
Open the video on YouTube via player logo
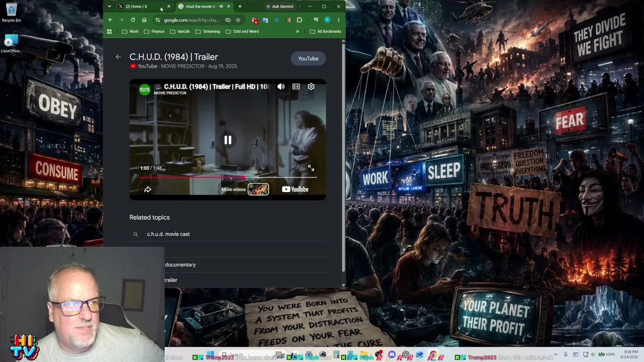[x=295, y=190]
